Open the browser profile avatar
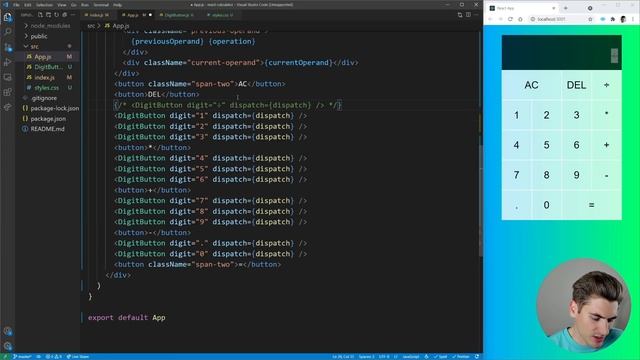 pos(623,19)
